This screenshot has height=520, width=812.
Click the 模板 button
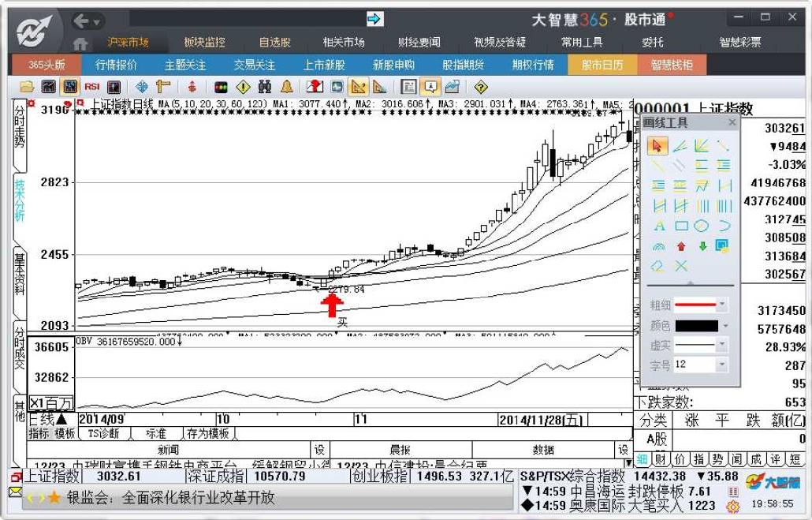click(x=65, y=433)
